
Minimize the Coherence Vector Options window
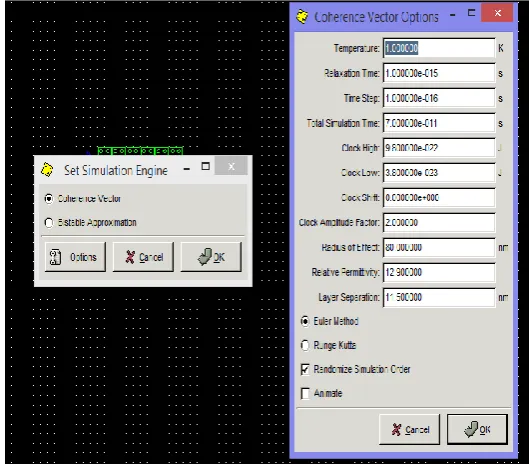coord(453,15)
